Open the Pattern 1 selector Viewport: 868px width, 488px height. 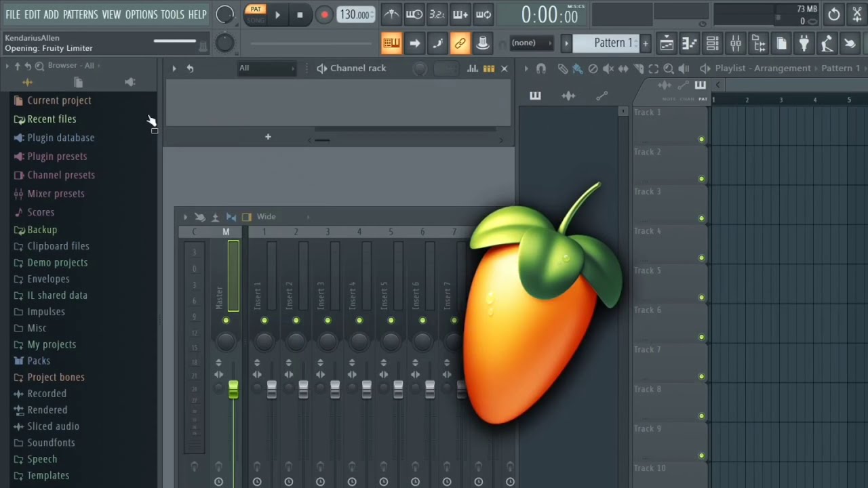pos(606,43)
